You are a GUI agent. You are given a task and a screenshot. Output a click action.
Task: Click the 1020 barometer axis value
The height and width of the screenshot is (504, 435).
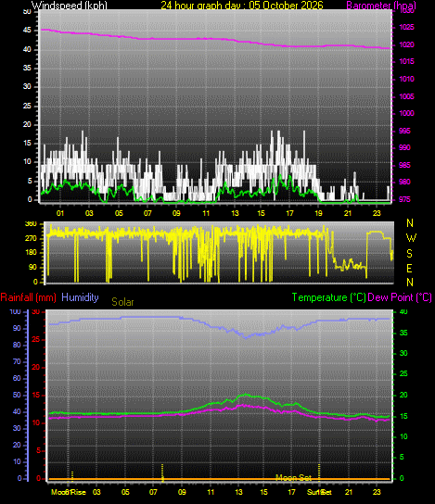click(x=406, y=44)
